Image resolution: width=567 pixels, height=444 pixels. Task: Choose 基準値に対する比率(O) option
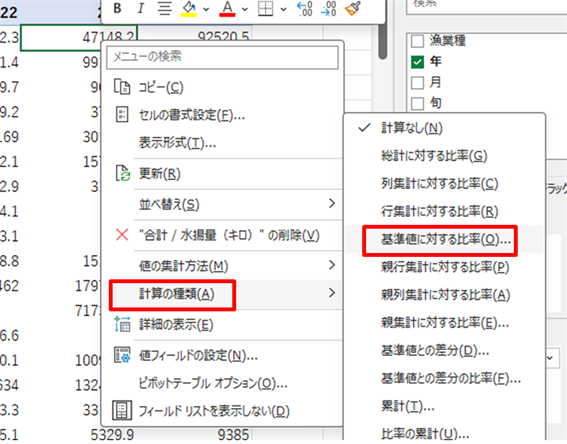445,240
